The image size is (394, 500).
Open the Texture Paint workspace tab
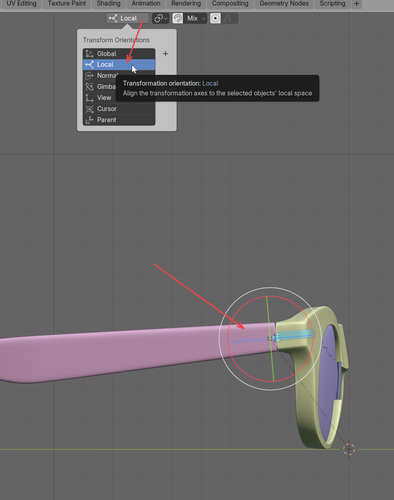tap(67, 4)
